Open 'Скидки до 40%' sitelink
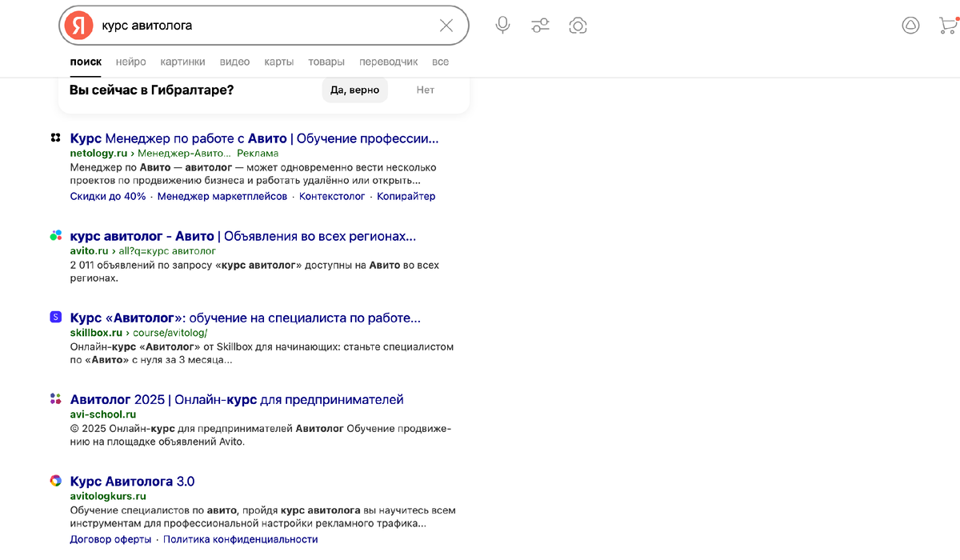Image resolution: width=960 pixels, height=560 pixels. (x=108, y=196)
